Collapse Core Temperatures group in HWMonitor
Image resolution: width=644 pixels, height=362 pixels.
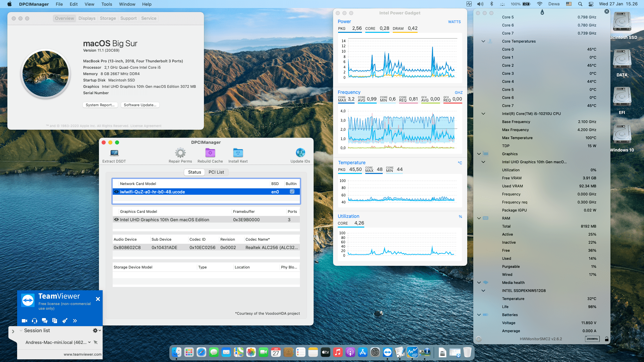point(483,41)
